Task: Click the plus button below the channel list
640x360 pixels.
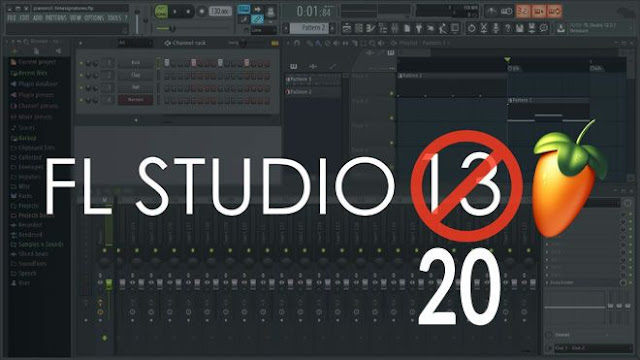Action: click(x=136, y=120)
